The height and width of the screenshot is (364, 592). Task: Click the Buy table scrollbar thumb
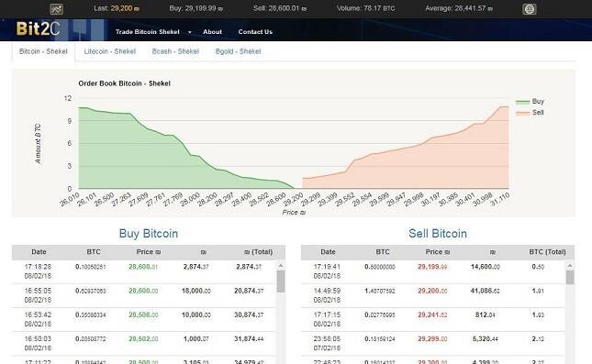281,281
